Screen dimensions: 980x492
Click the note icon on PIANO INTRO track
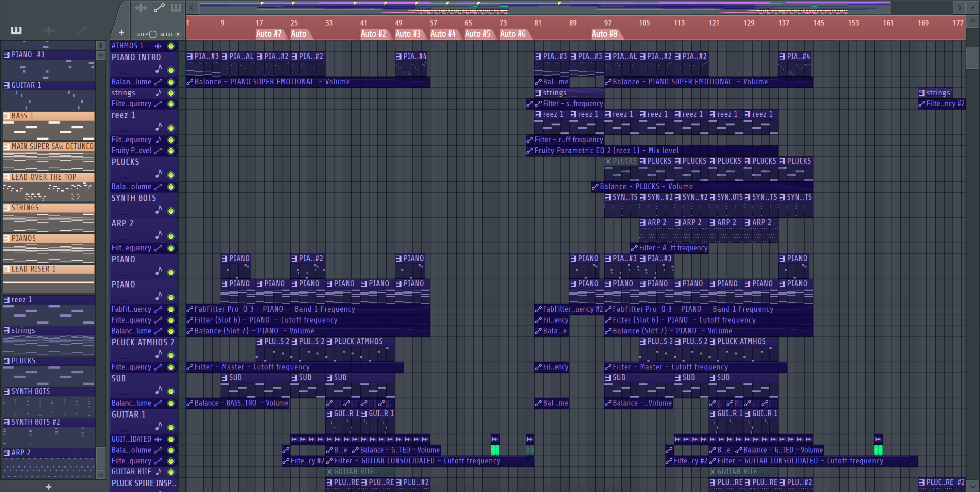pos(158,69)
